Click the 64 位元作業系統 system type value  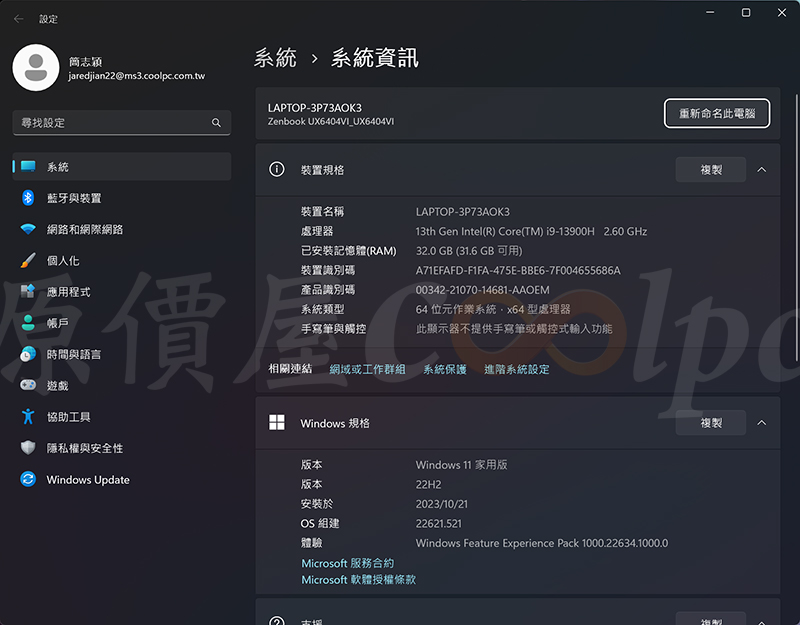point(493,309)
